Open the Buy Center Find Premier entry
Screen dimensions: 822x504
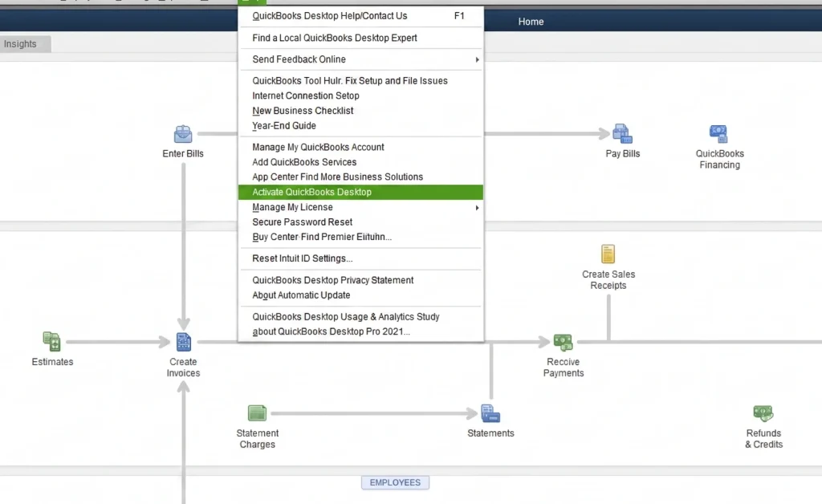tap(360, 237)
